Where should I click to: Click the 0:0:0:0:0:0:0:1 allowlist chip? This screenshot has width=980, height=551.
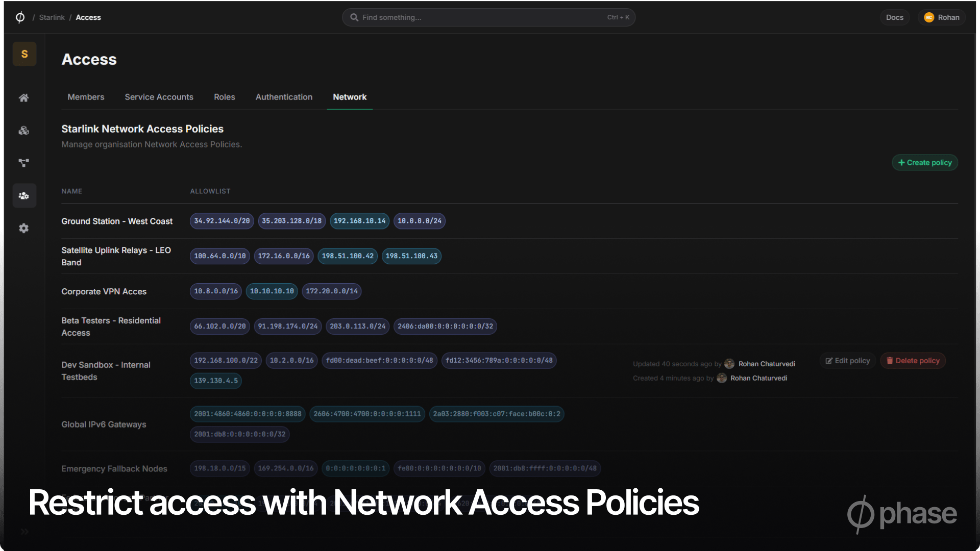pyautogui.click(x=356, y=469)
